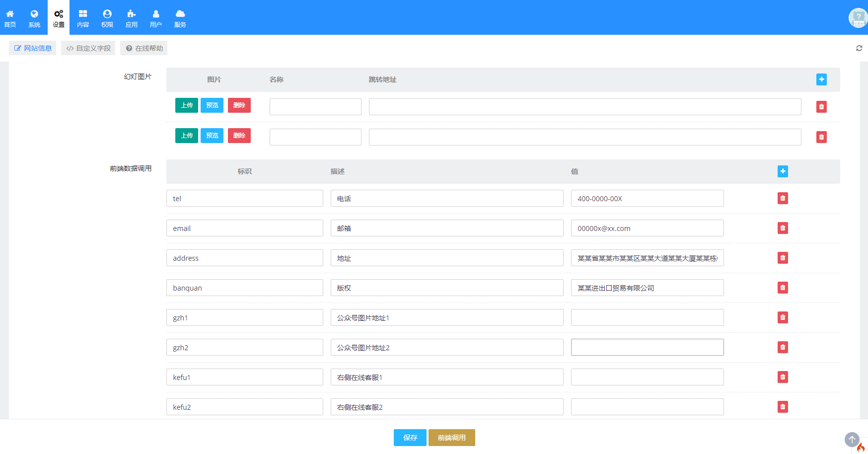Select the 网站信息 tab
The image size is (868, 454).
click(32, 48)
